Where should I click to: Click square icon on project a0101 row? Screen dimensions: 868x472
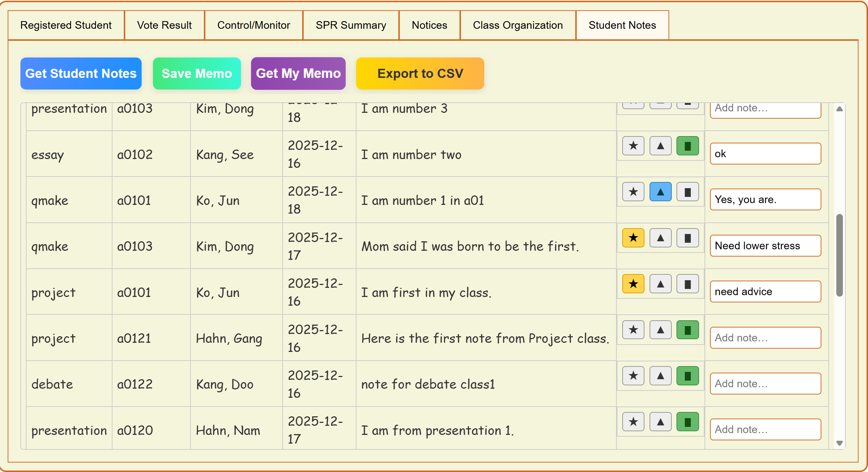click(687, 284)
